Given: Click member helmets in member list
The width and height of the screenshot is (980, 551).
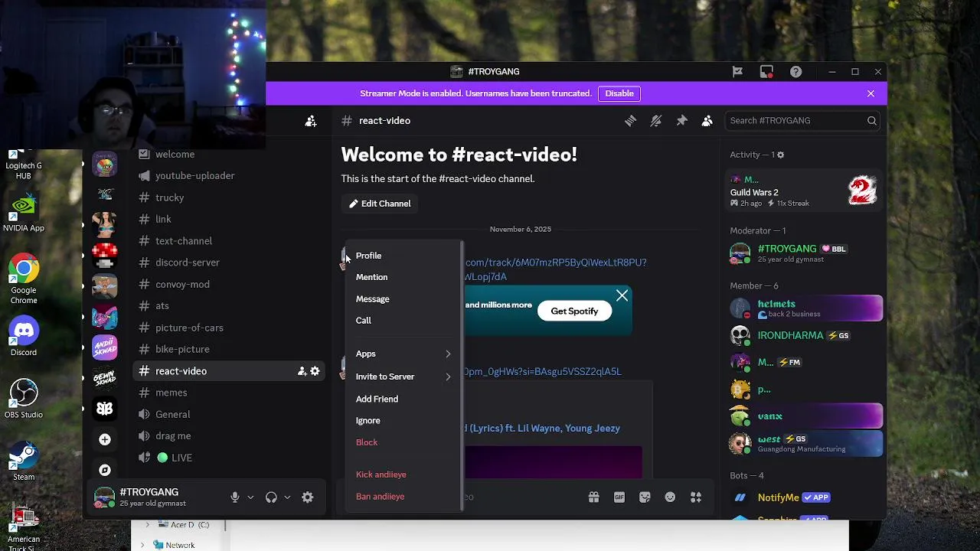Looking at the screenshot, I should (804, 308).
